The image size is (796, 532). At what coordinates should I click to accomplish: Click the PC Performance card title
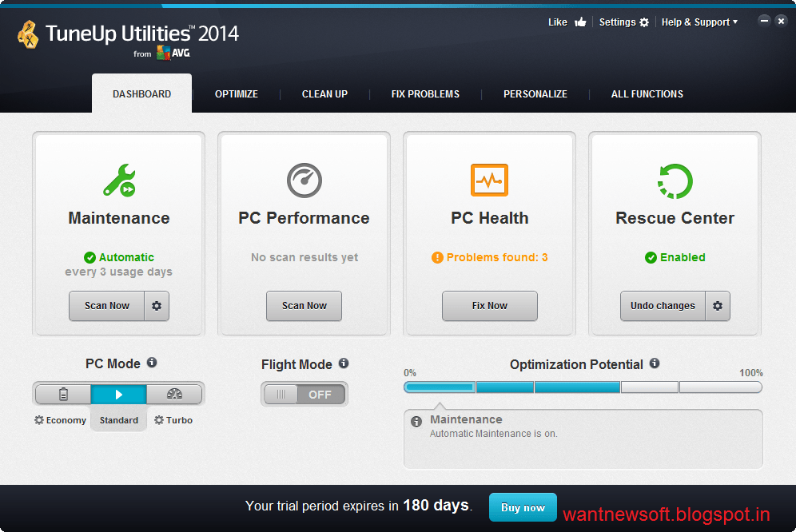point(304,218)
